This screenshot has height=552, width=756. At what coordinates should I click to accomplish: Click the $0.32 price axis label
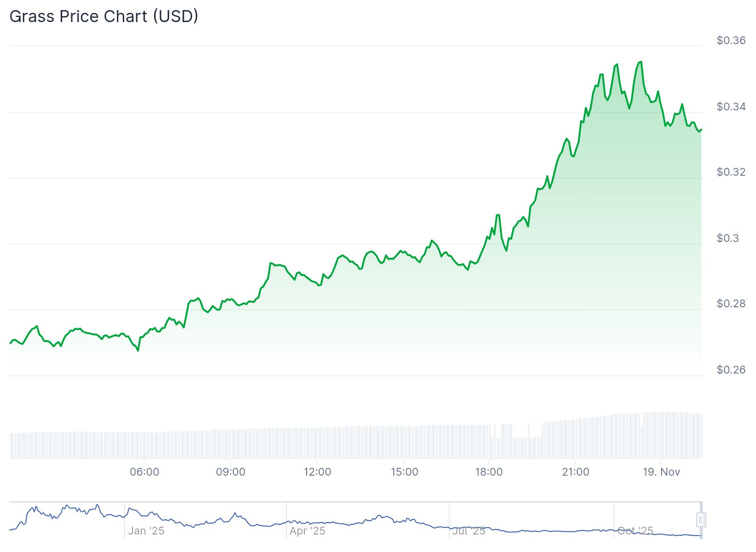point(731,172)
